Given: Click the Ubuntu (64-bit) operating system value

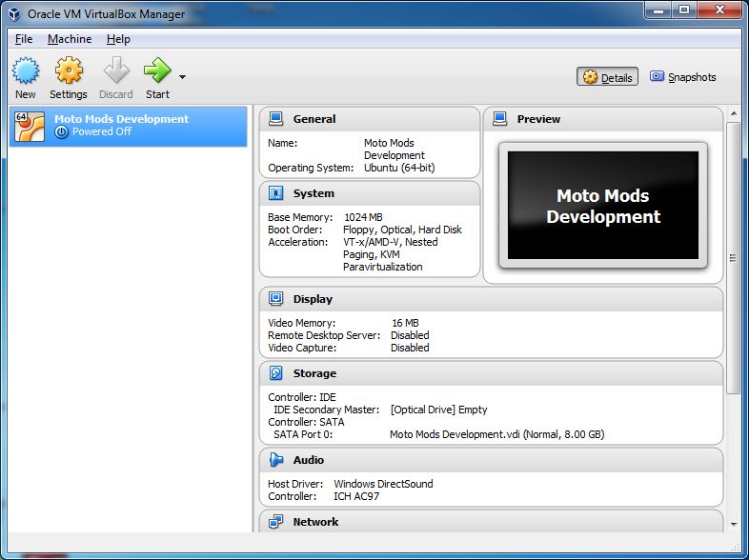Looking at the screenshot, I should (399, 168).
